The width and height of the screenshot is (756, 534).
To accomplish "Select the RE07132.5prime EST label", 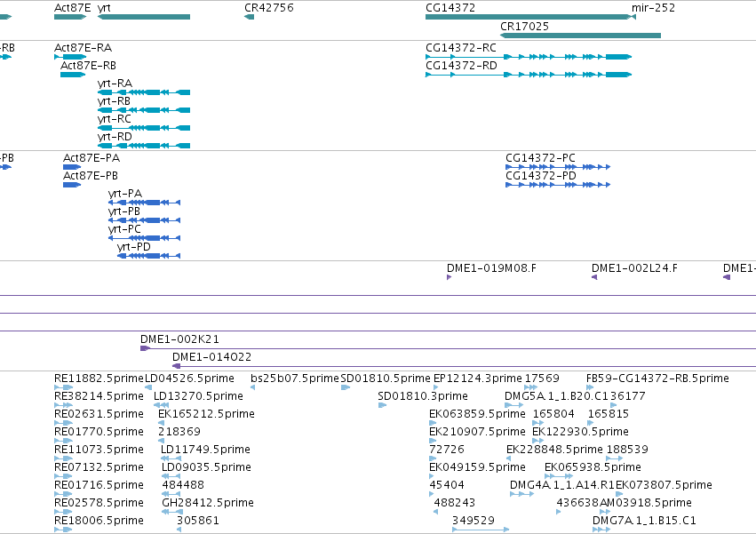I will click(x=99, y=468).
